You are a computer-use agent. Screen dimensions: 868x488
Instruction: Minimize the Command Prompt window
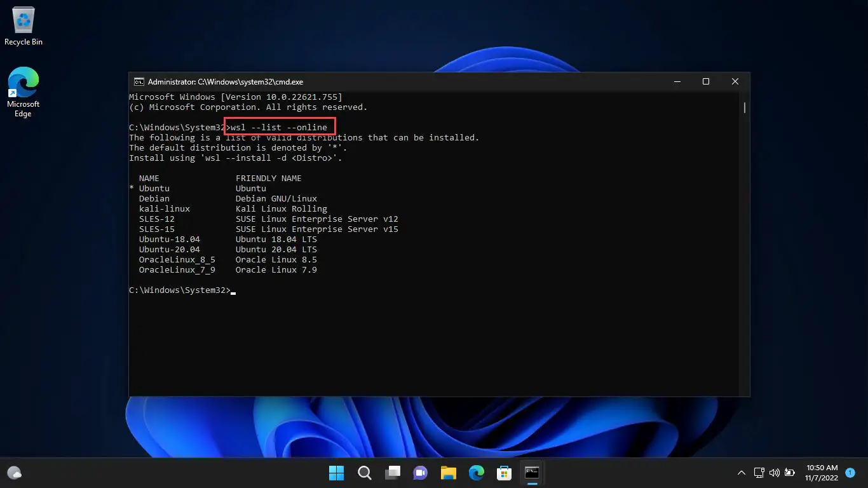tap(677, 81)
